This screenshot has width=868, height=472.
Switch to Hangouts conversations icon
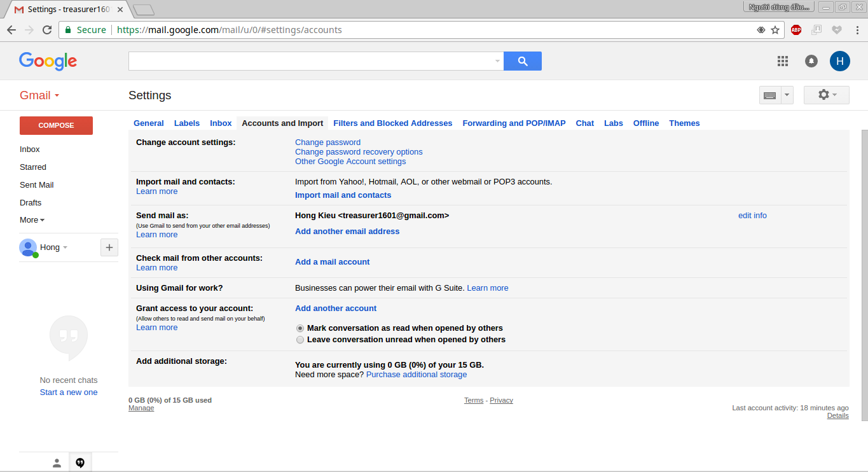pos(80,462)
